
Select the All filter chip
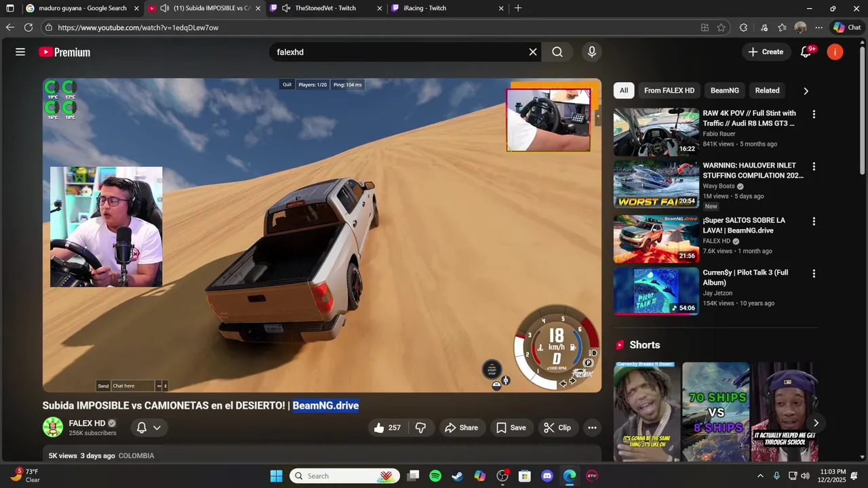click(x=624, y=91)
